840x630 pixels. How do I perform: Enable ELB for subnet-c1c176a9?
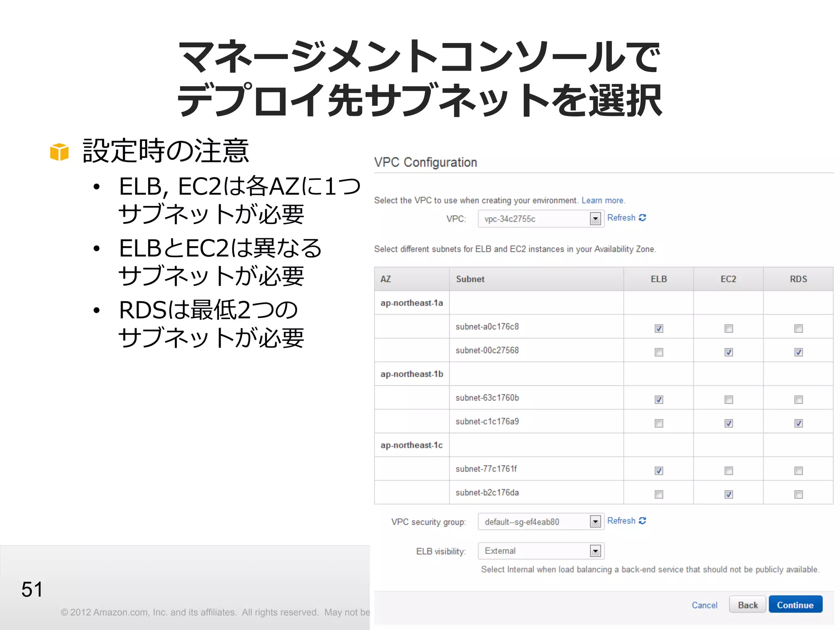pyautogui.click(x=659, y=423)
